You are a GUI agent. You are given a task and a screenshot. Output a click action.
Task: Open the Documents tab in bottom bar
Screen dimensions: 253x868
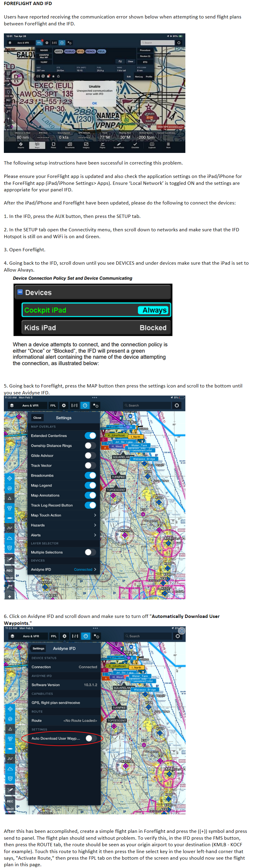tap(70, 145)
